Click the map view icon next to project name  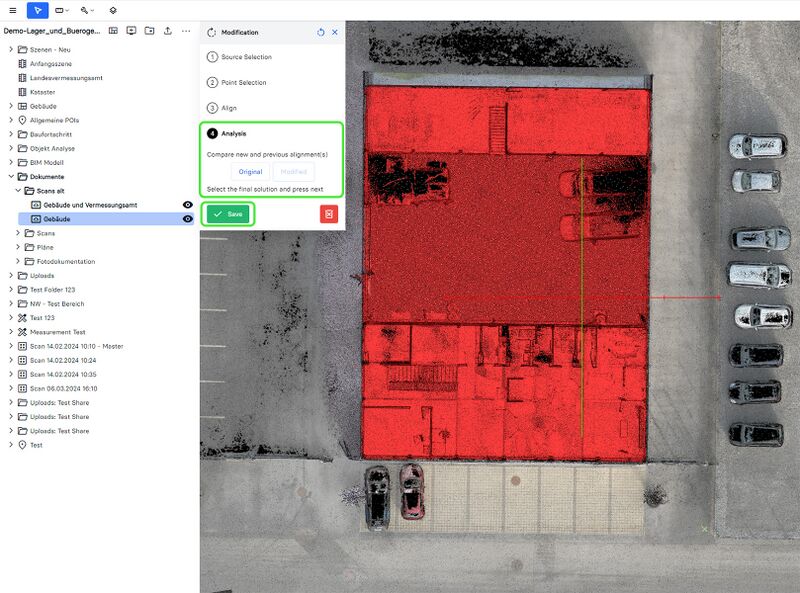point(113,31)
